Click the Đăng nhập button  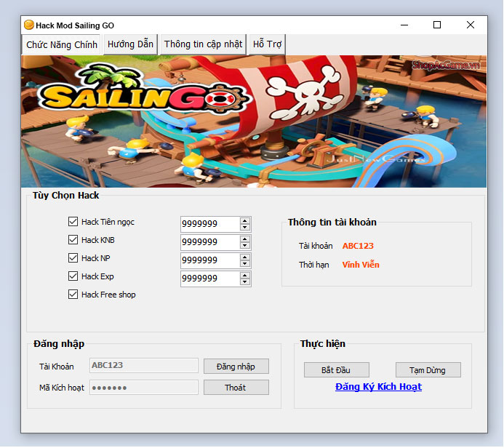pos(236,367)
